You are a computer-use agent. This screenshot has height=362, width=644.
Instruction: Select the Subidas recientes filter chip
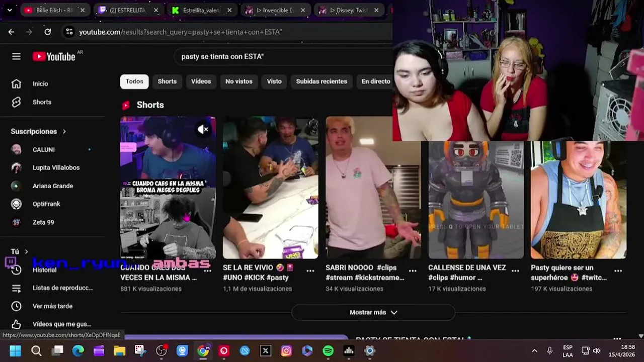(321, 81)
